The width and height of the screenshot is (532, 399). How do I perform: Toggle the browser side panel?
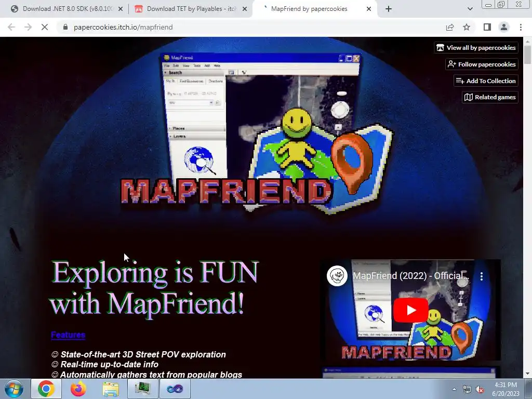point(487,27)
